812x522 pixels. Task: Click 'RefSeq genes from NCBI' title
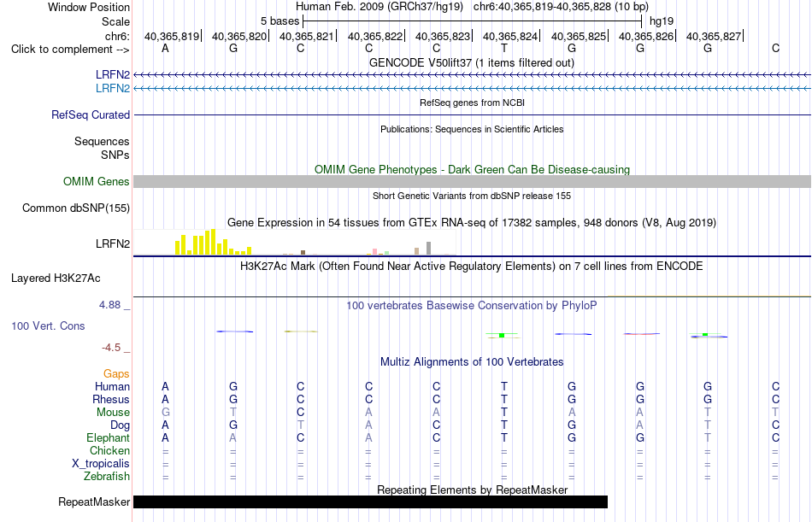click(472, 103)
